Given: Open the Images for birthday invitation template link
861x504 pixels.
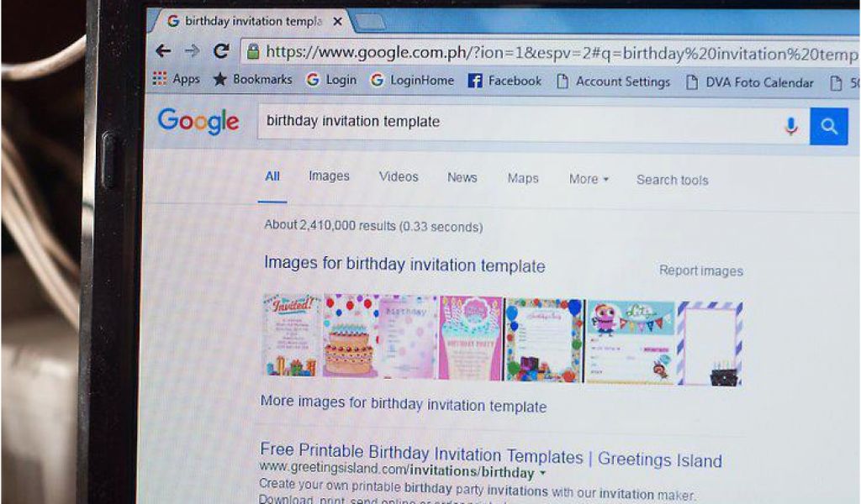Looking at the screenshot, I should (404, 264).
